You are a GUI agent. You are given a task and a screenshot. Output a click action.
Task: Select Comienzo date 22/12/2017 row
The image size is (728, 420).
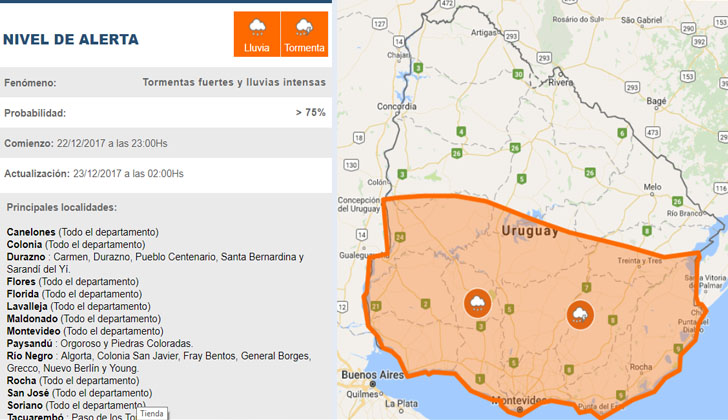click(x=166, y=143)
